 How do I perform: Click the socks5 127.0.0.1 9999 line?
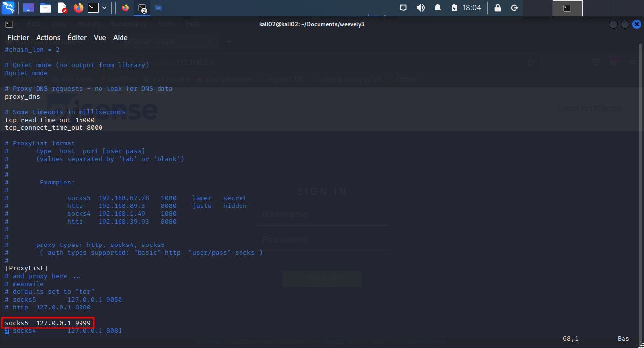click(47, 323)
